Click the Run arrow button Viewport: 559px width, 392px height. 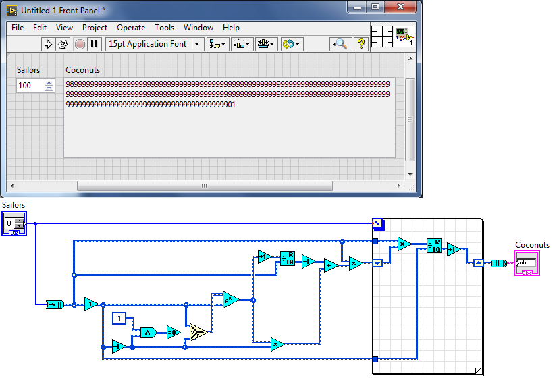coord(48,44)
